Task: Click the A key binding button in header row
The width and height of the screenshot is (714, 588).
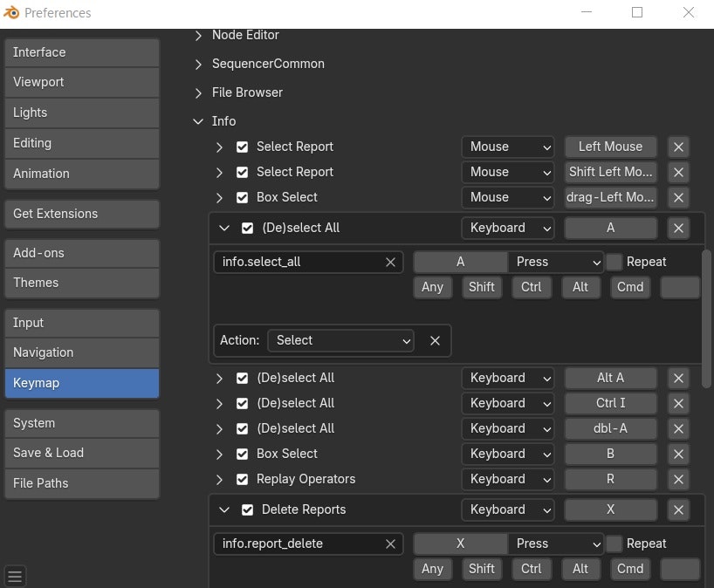Action: (x=611, y=228)
